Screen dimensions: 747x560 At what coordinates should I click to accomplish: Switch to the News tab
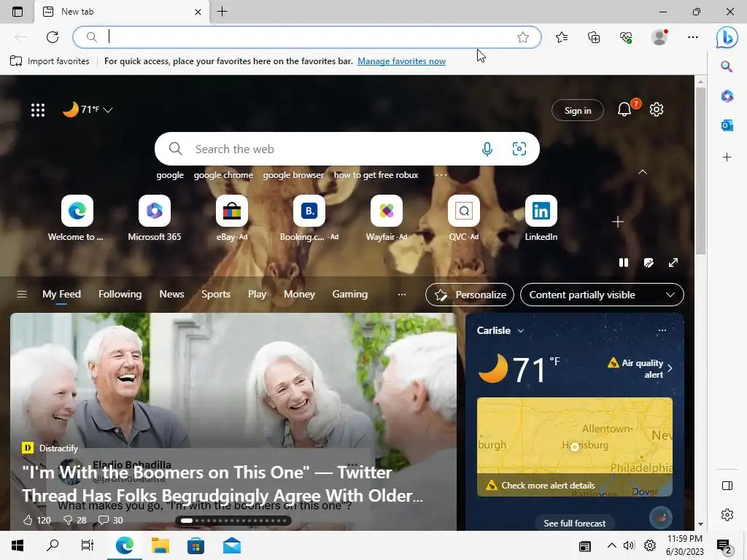tap(171, 295)
